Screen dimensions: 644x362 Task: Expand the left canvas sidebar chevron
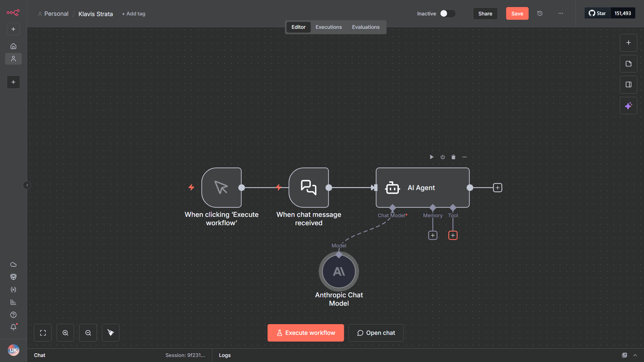pos(27,185)
